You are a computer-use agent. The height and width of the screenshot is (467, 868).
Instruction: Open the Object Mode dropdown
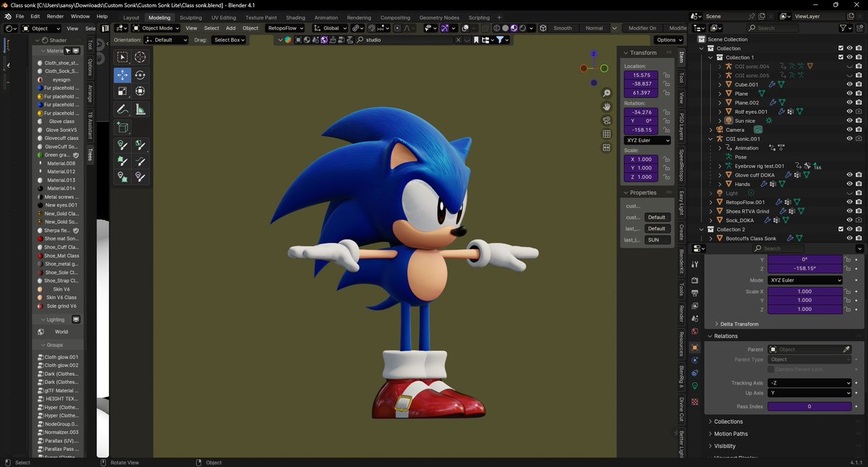(156, 28)
